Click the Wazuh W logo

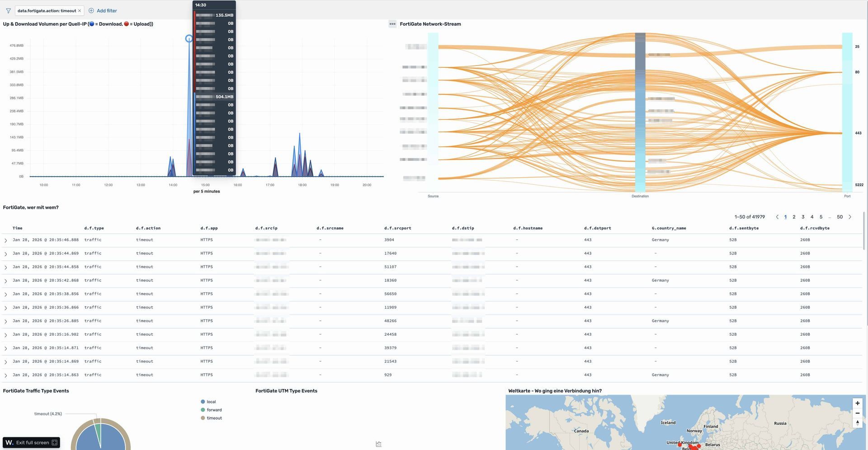click(x=9, y=442)
